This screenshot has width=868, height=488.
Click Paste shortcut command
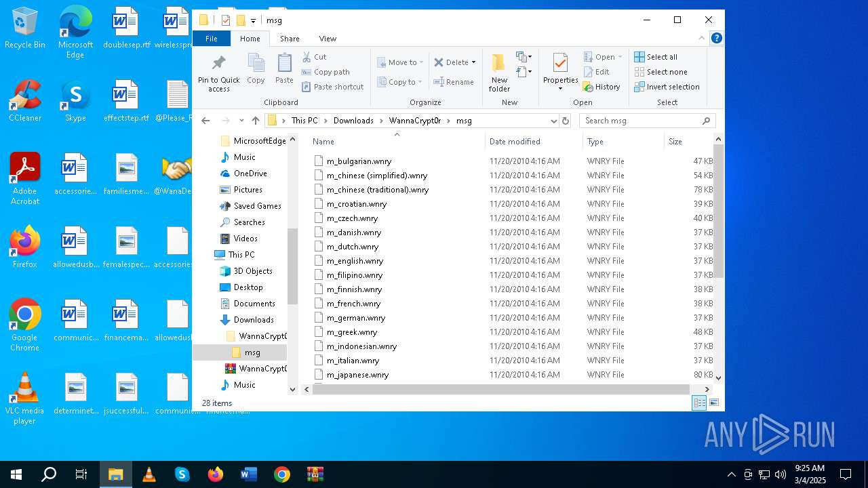pos(332,87)
